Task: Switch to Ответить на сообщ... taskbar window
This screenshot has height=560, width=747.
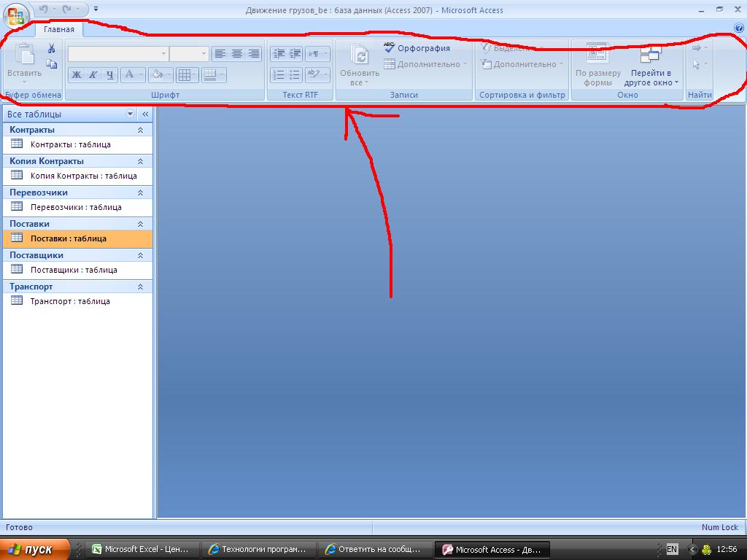Action: pyautogui.click(x=375, y=550)
